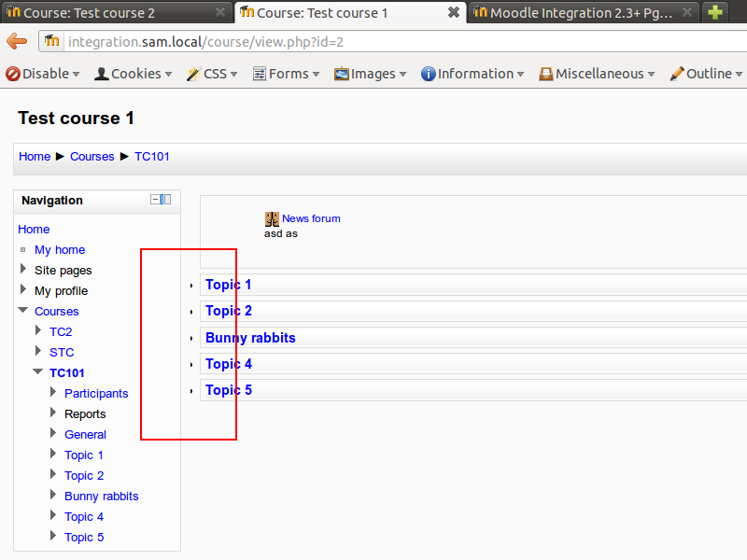Click Courses in the breadcrumb
Viewport: 747px width, 560px height.
pos(92,156)
